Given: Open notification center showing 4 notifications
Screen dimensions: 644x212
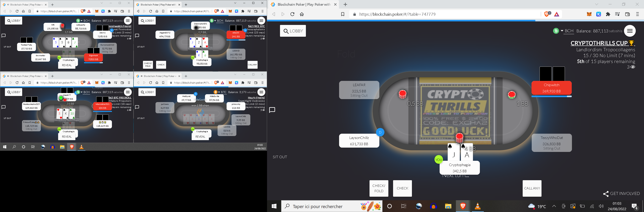Looking at the screenshot, I should (x=635, y=207).
